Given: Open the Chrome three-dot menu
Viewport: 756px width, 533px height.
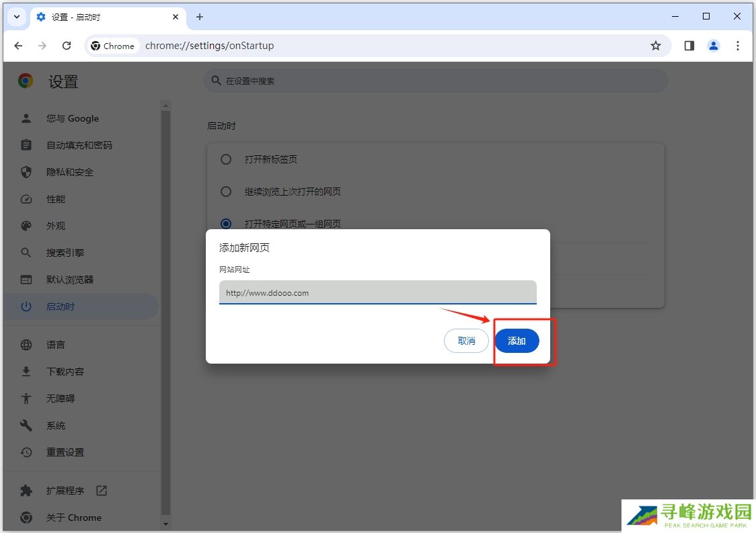Looking at the screenshot, I should click(737, 46).
